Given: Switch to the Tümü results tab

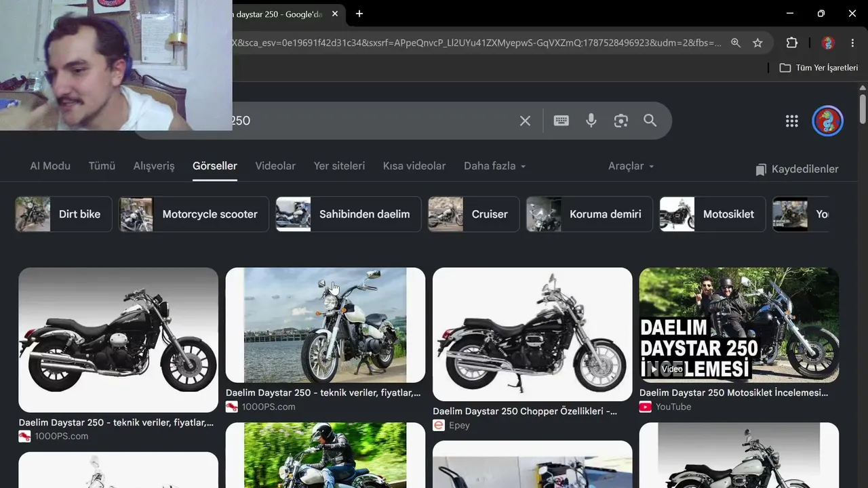Looking at the screenshot, I should coord(102,166).
